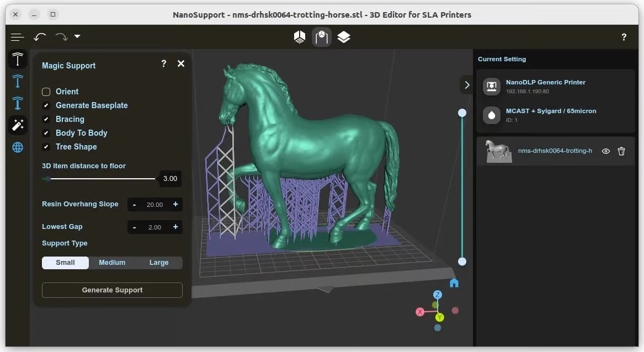
Task: Uncheck Generate Baseplate option
Action: (46, 105)
